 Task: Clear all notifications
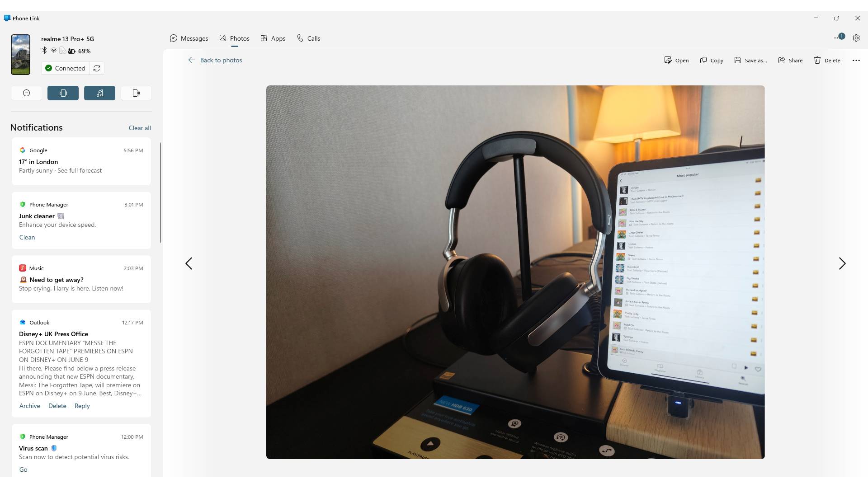tap(140, 128)
